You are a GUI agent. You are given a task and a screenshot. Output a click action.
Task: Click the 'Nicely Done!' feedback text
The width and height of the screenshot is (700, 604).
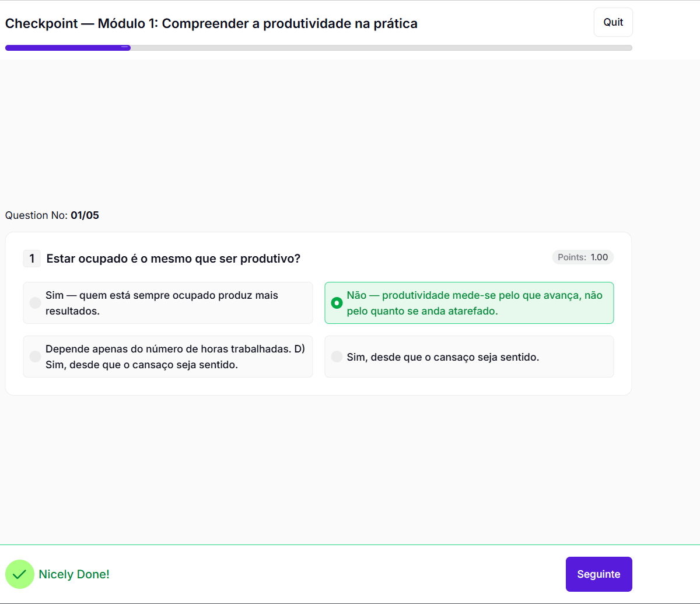(74, 574)
